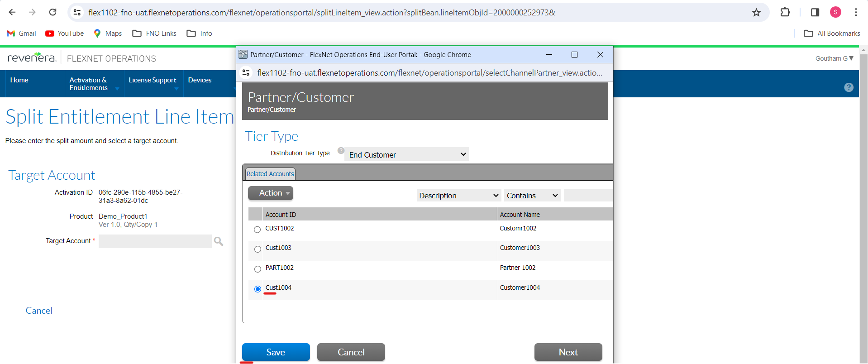Switch to Related Accounts tab
Viewport: 868px width, 364px height.
(270, 174)
